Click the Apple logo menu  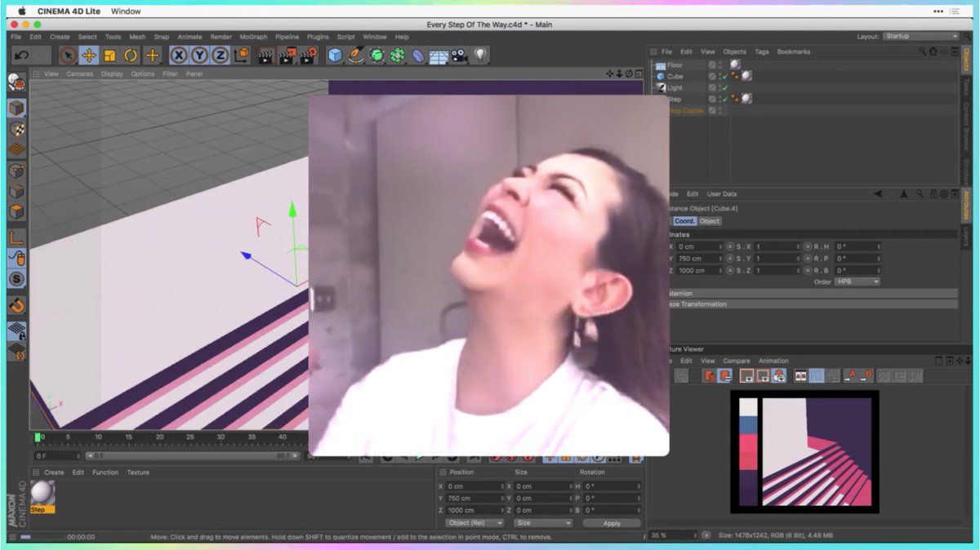22,11
